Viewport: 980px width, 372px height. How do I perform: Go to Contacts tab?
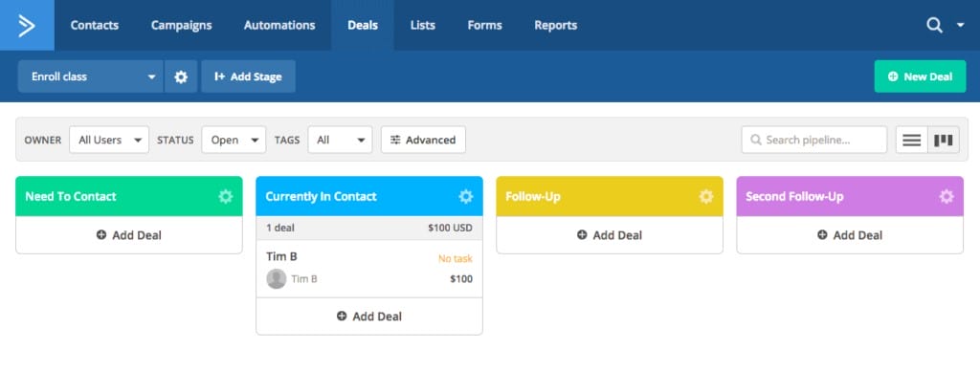95,26
